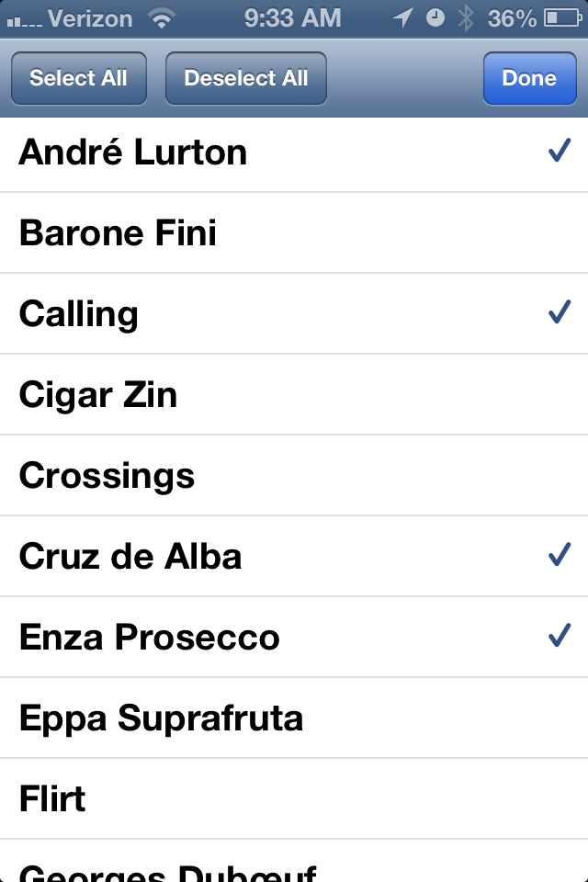
Task: Tap the location arrow status icon
Action: pyautogui.click(x=403, y=18)
